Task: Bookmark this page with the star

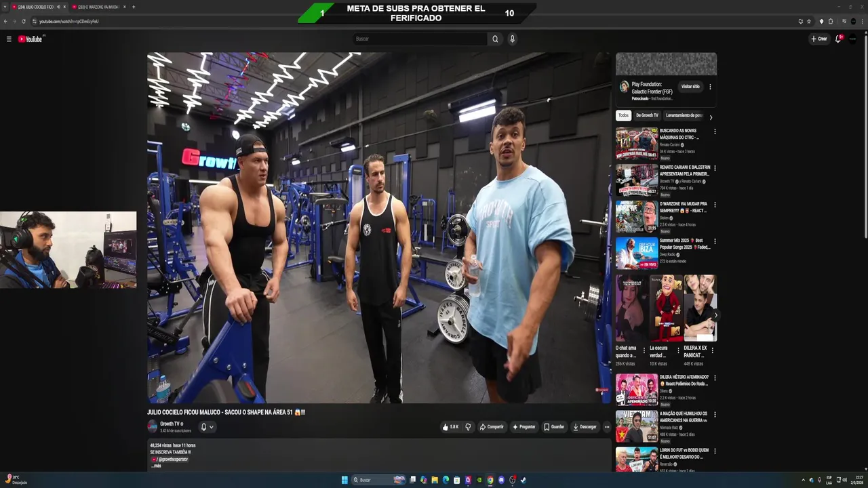Action: click(809, 21)
